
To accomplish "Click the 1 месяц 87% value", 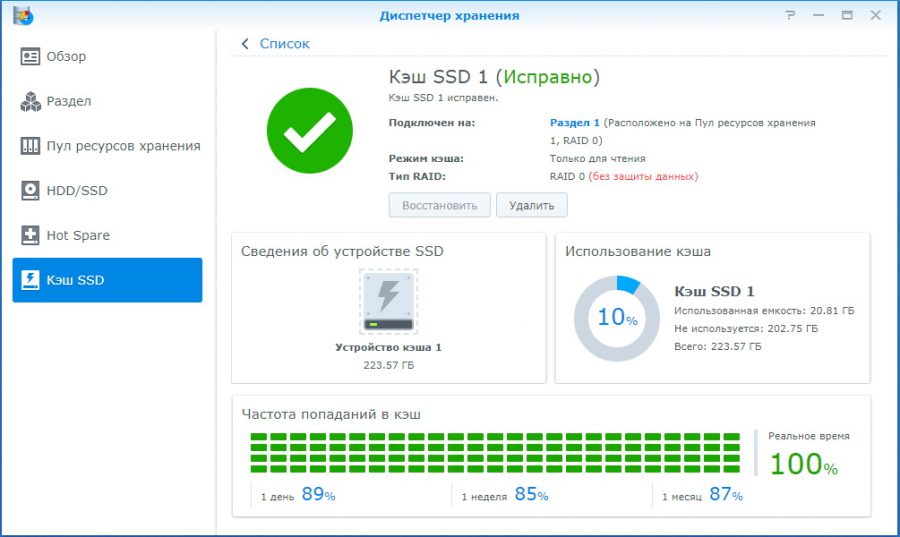I will (x=726, y=494).
